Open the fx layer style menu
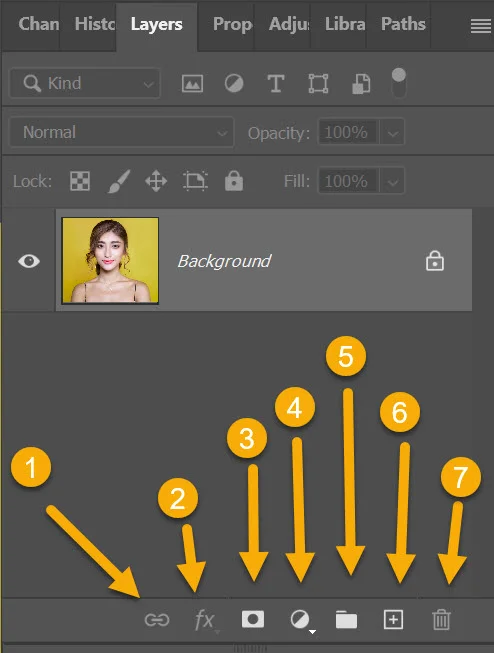Image resolution: width=494 pixels, height=653 pixels. click(205, 620)
